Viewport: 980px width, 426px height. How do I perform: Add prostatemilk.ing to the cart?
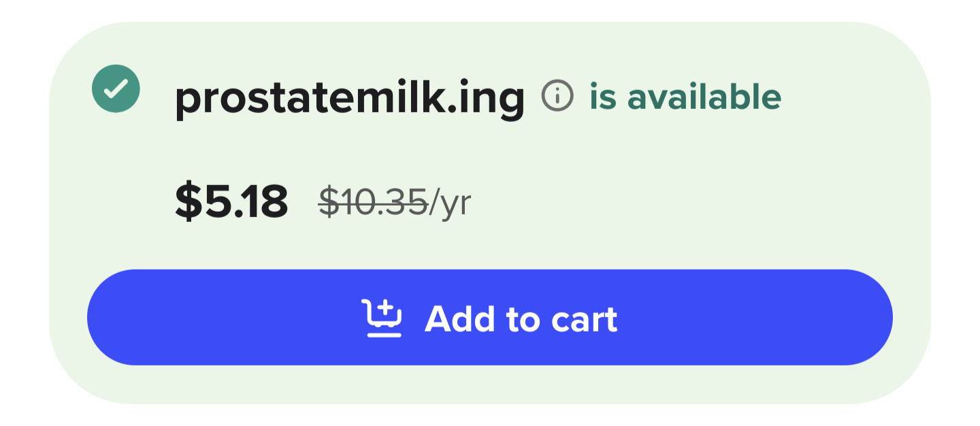489,317
